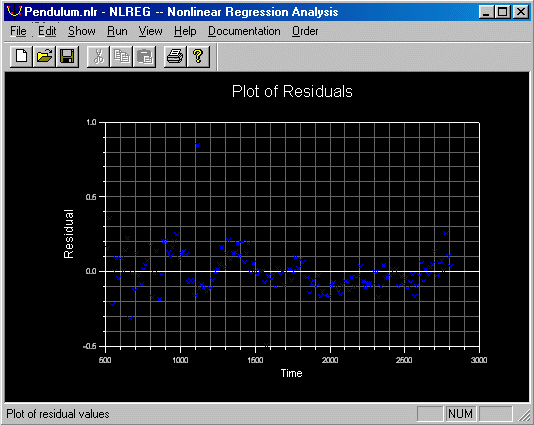Open the Show menu

coord(82,31)
